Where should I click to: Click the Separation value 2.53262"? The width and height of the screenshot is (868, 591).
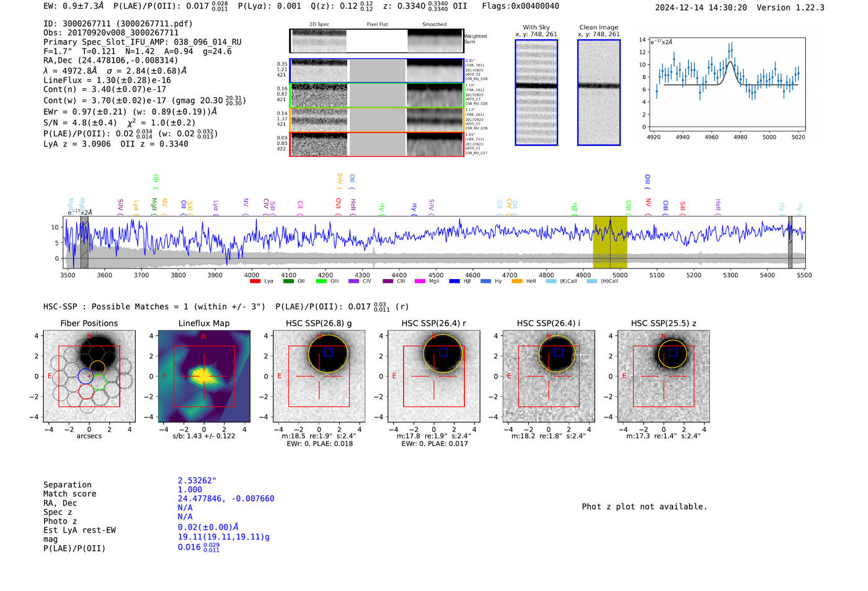(x=197, y=481)
